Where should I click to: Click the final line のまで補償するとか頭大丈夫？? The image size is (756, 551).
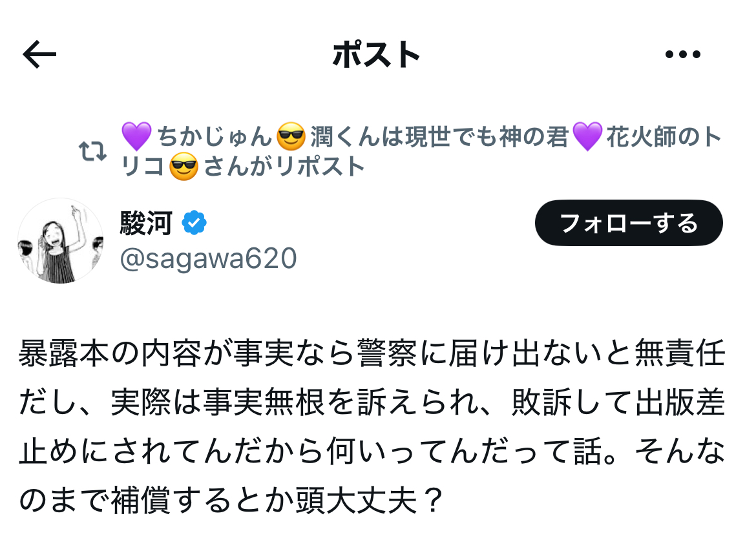click(231, 501)
